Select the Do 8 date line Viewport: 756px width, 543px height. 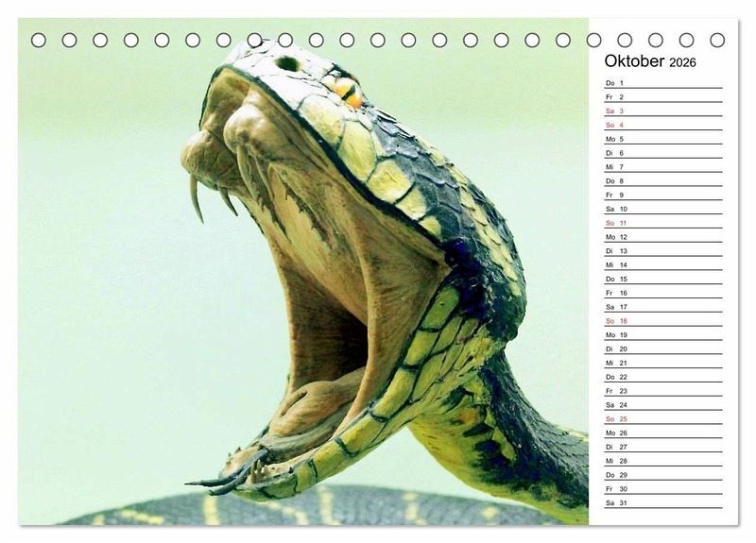click(663, 181)
